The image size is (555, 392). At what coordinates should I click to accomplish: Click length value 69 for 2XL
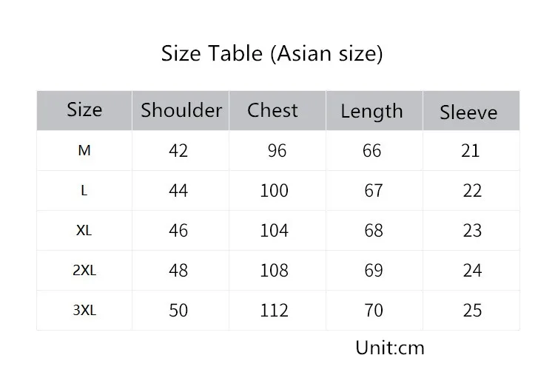tap(374, 271)
